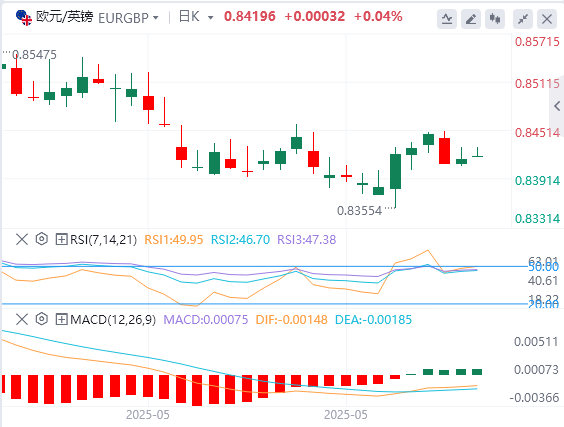The width and height of the screenshot is (564, 427).
Task: Close the chart panel with X
Action: pyautogui.click(x=547, y=19)
